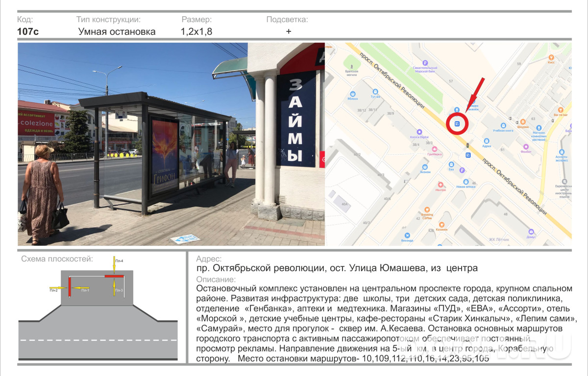Click the Виконда store icon
Viewport: 588px width, 376px height.
[407, 235]
